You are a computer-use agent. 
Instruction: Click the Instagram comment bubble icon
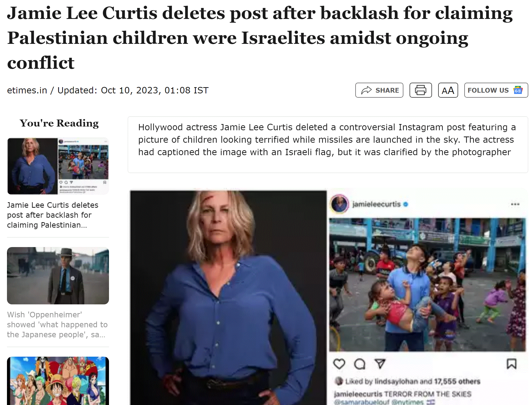coord(360,364)
